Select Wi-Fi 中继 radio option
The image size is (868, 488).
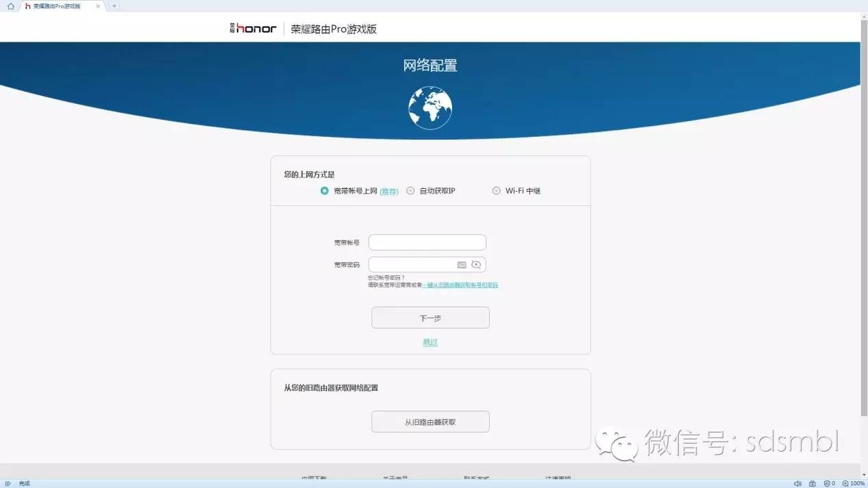click(x=496, y=191)
